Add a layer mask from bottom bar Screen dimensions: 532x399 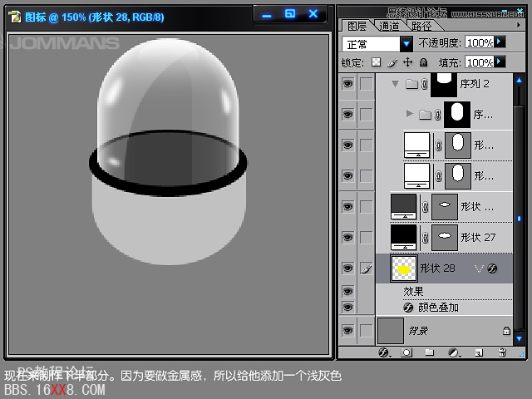click(x=406, y=352)
